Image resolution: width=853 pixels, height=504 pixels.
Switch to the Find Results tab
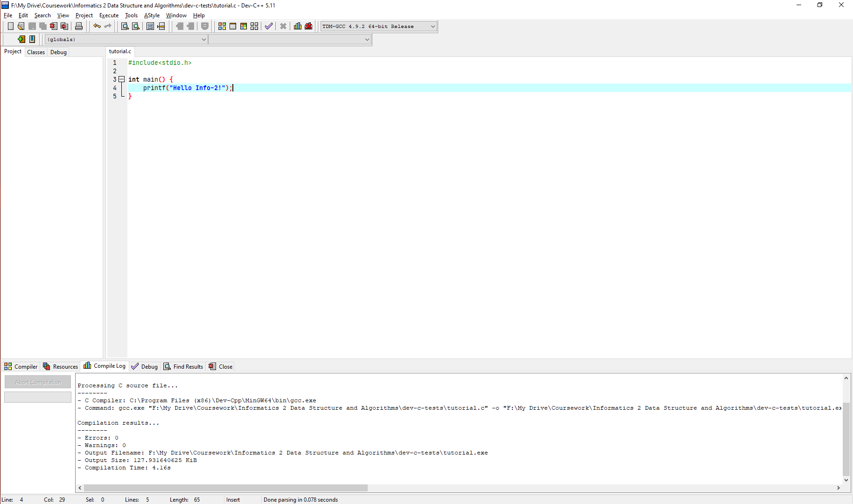183,367
